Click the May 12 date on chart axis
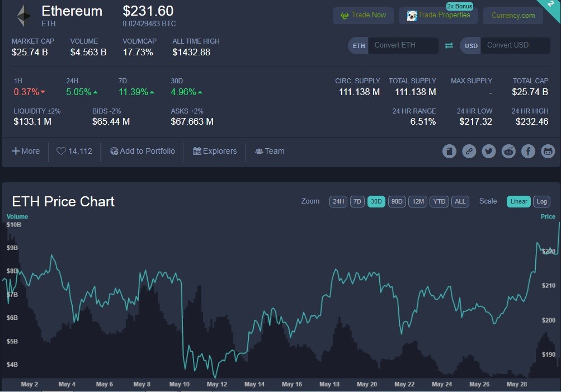 217,384
